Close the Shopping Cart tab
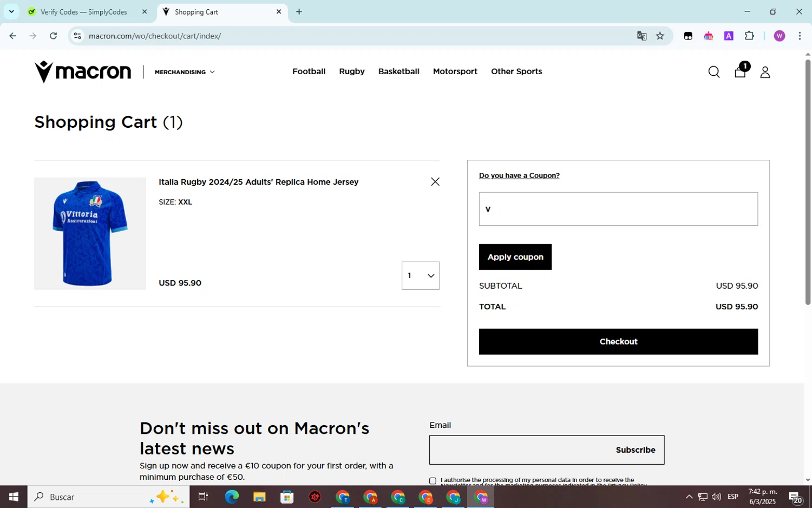Screen dimensions: 812x508 point(279,11)
